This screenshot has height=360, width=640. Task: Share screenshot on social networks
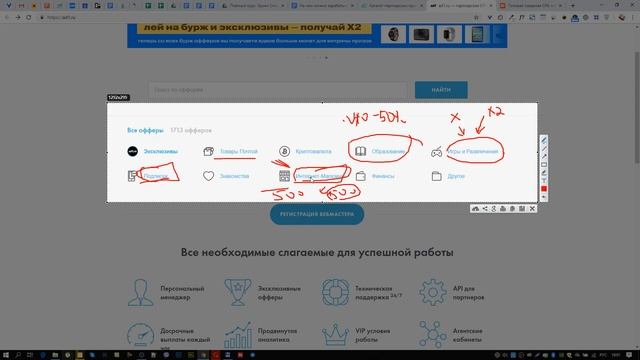[x=485, y=209]
